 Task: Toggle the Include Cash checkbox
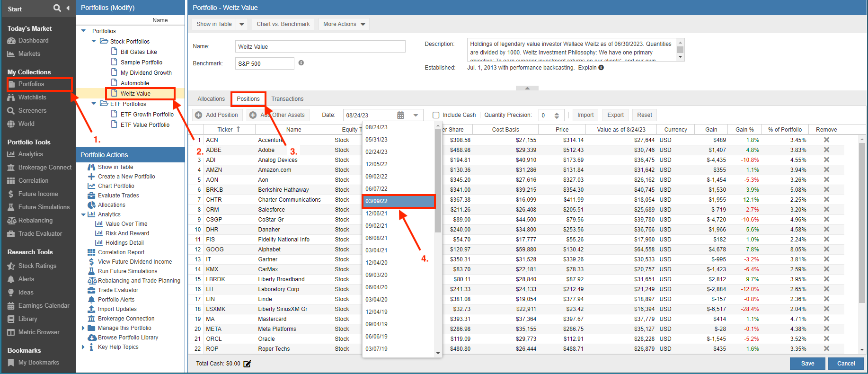click(436, 115)
